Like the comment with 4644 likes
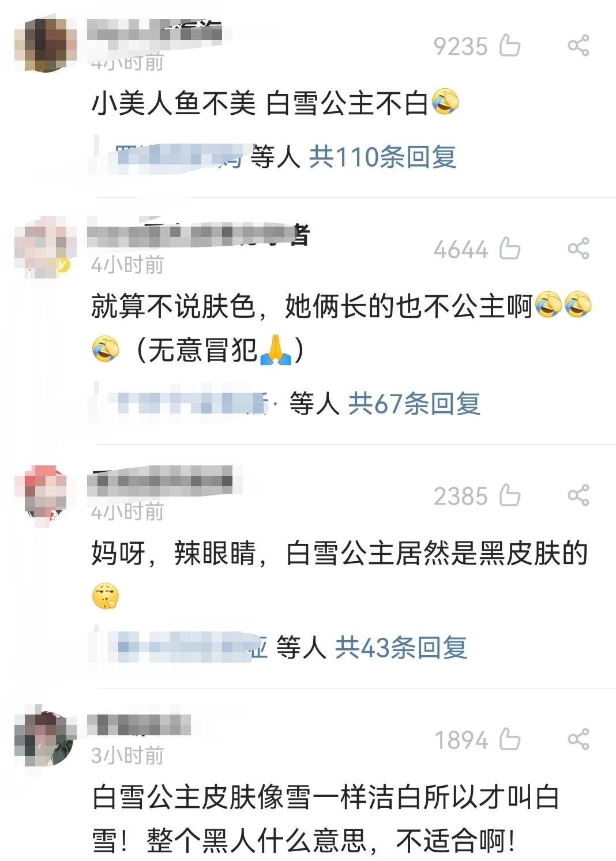Viewport: 616px width, 861px height. tap(510, 249)
